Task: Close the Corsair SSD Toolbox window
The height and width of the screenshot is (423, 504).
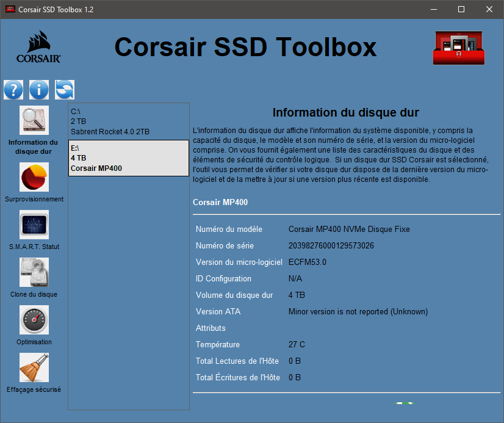Action: pos(489,9)
